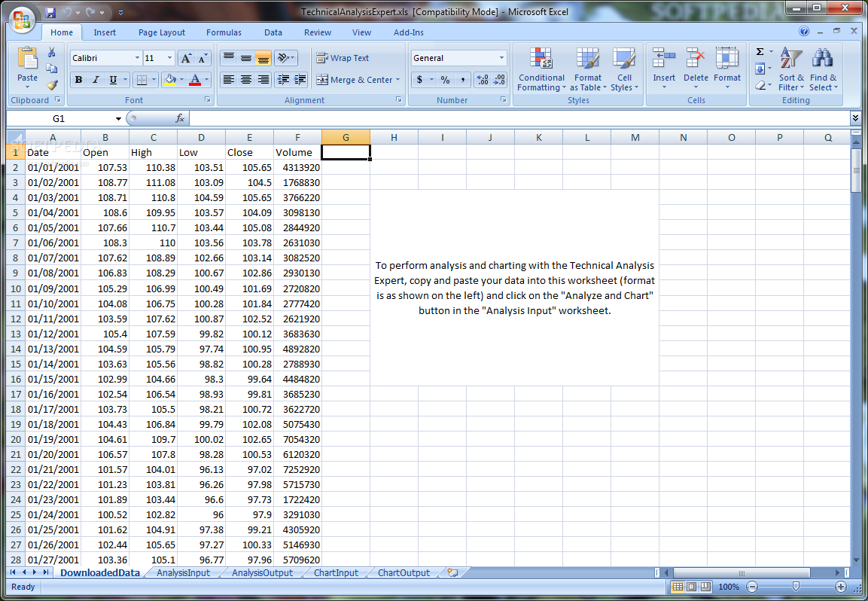
Task: Open Format cells menu
Action: (x=726, y=68)
